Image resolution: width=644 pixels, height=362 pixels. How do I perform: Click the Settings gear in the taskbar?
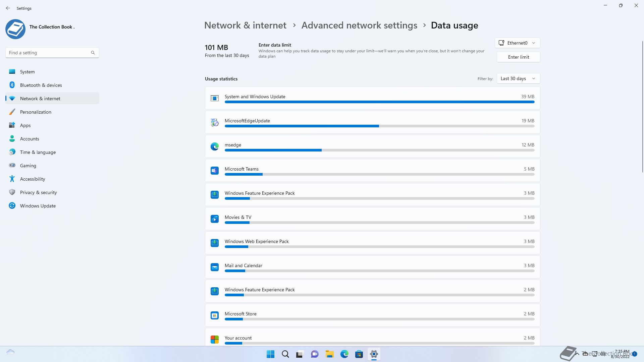pos(374,354)
